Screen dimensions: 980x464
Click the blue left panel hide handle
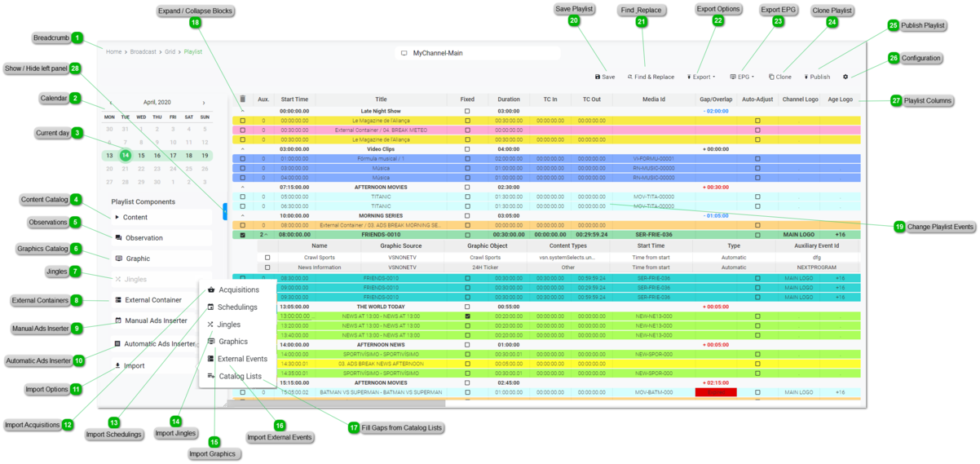pos(224,211)
